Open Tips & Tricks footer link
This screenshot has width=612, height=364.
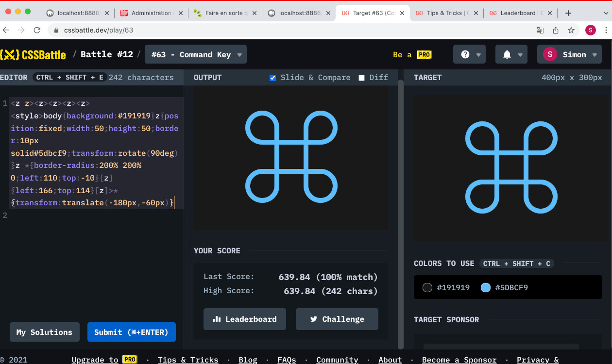coord(188,360)
